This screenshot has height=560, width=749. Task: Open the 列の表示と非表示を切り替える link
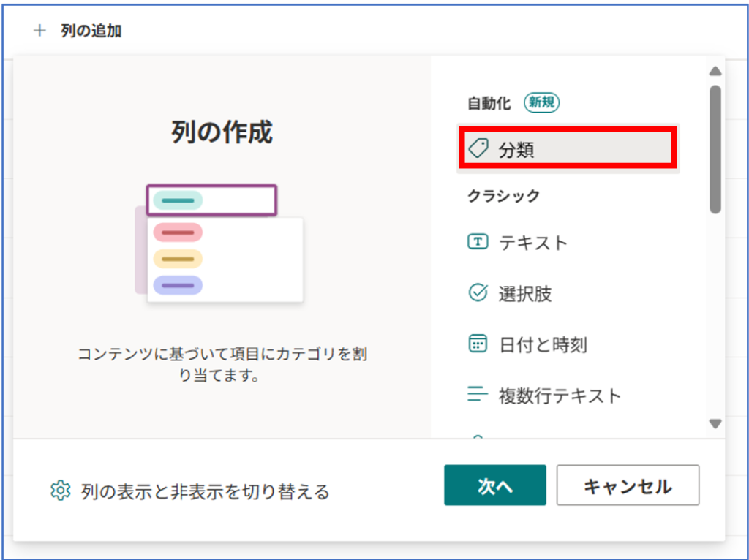click(x=205, y=491)
